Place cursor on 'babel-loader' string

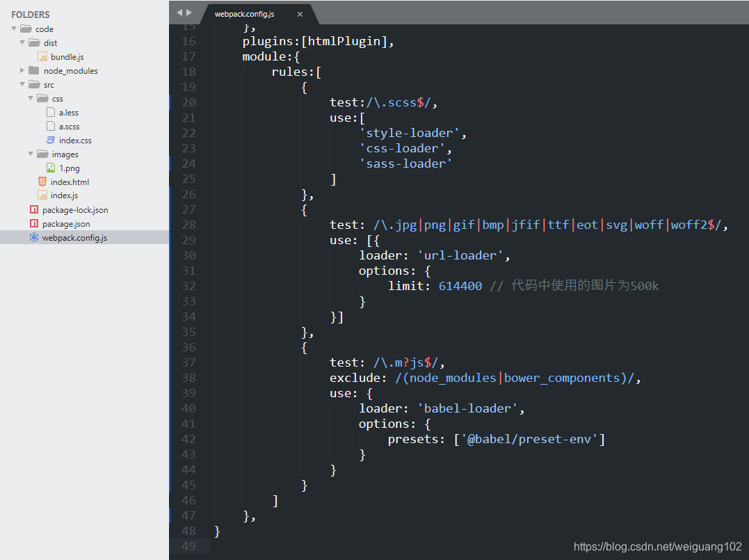[467, 408]
